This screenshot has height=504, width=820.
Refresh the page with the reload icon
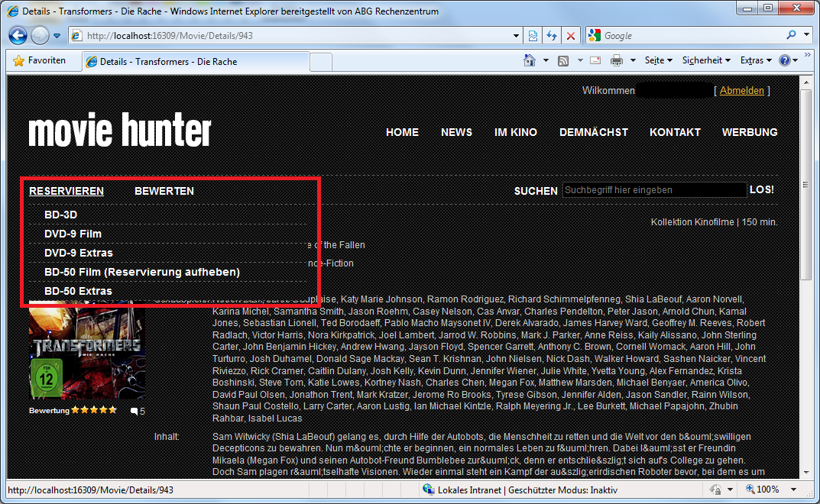(x=552, y=36)
